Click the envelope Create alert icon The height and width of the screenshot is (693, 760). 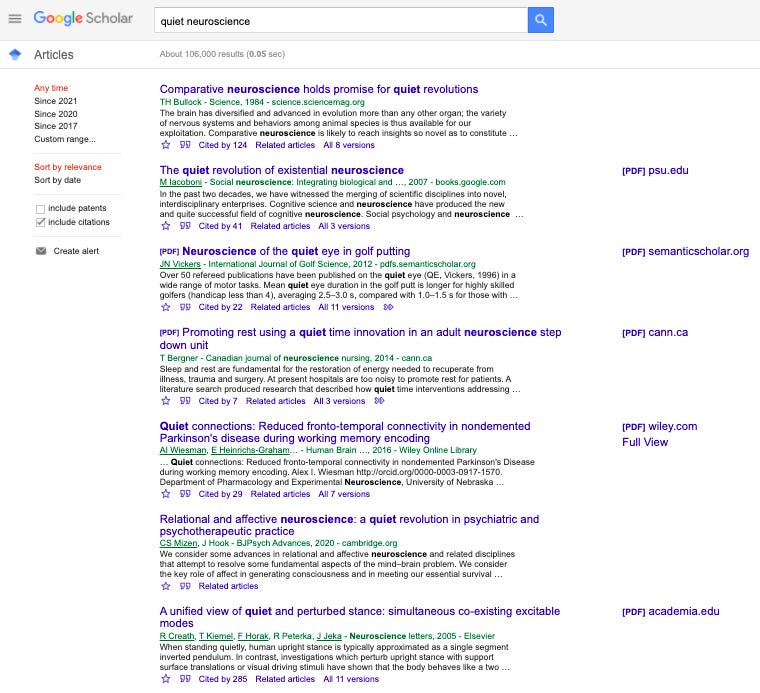[x=41, y=251]
